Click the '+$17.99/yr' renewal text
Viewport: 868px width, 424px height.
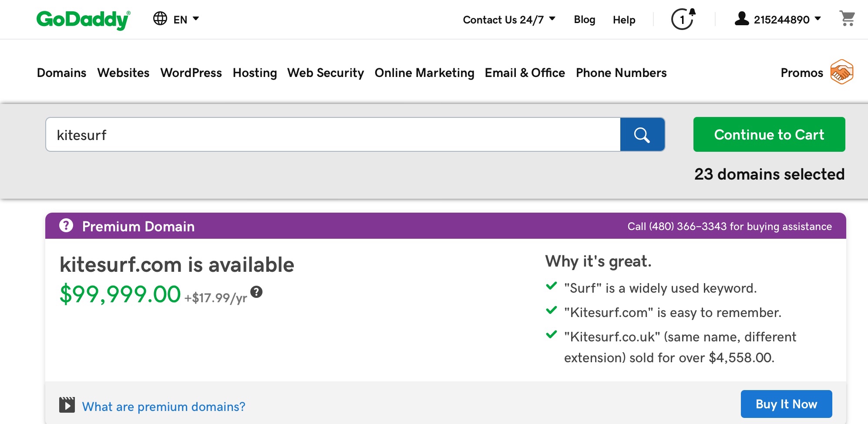pyautogui.click(x=215, y=298)
